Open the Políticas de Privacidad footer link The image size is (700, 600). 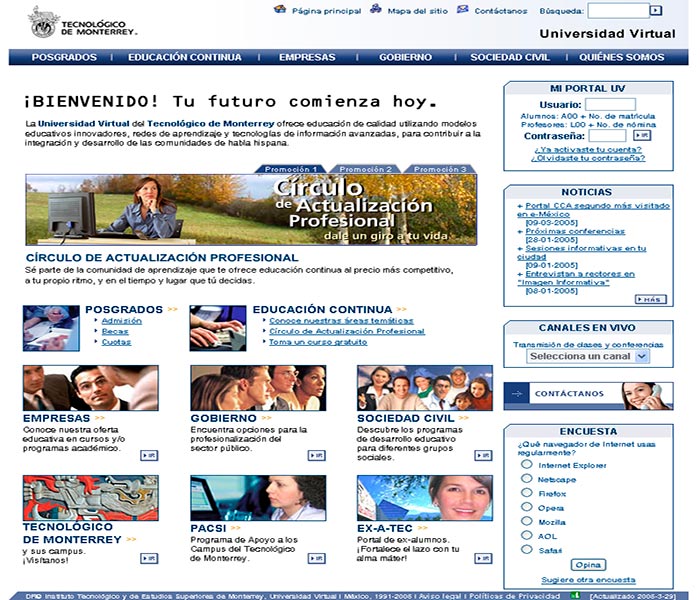pyautogui.click(x=514, y=596)
